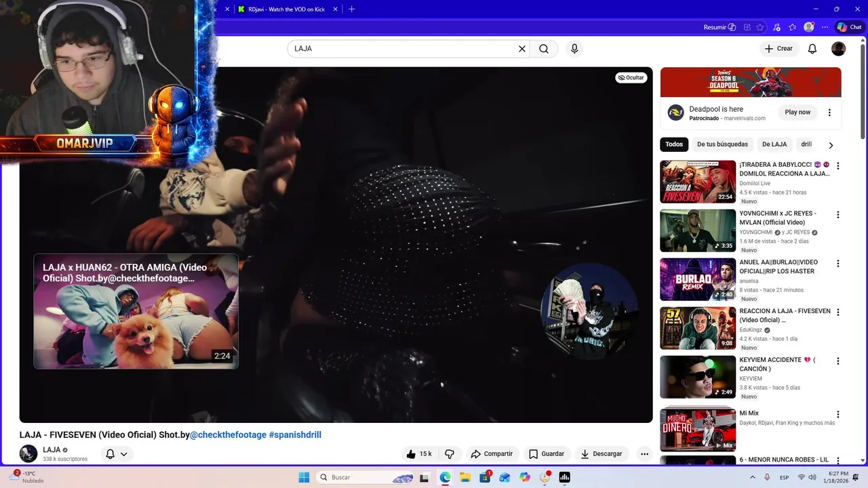The width and height of the screenshot is (868, 488).
Task: Save video with Guardar button
Action: pos(547,454)
